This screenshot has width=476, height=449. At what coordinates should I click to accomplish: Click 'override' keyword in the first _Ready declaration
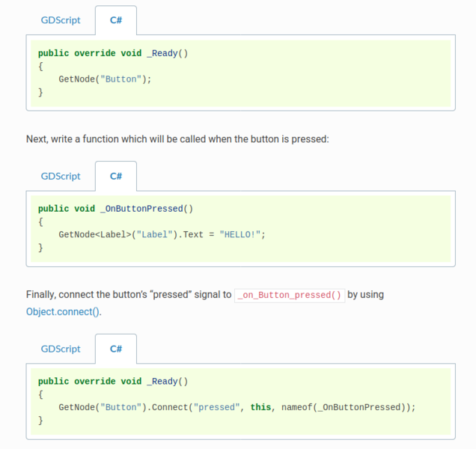(x=95, y=53)
